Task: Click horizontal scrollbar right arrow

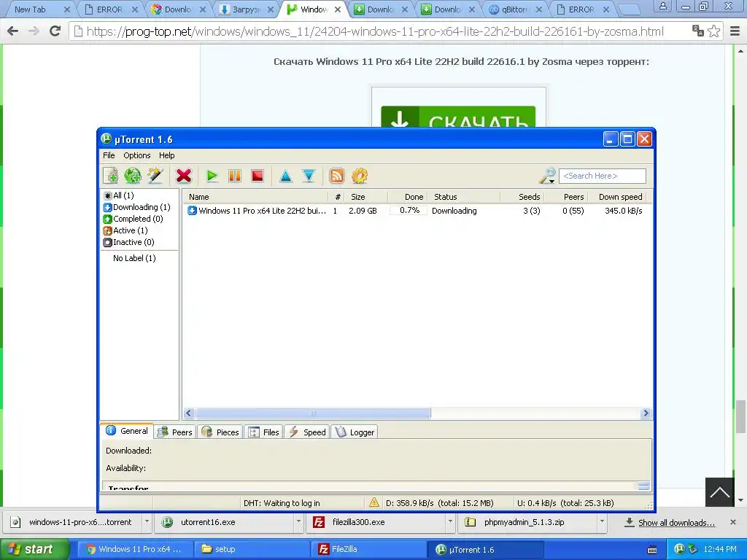Action: pos(646,413)
